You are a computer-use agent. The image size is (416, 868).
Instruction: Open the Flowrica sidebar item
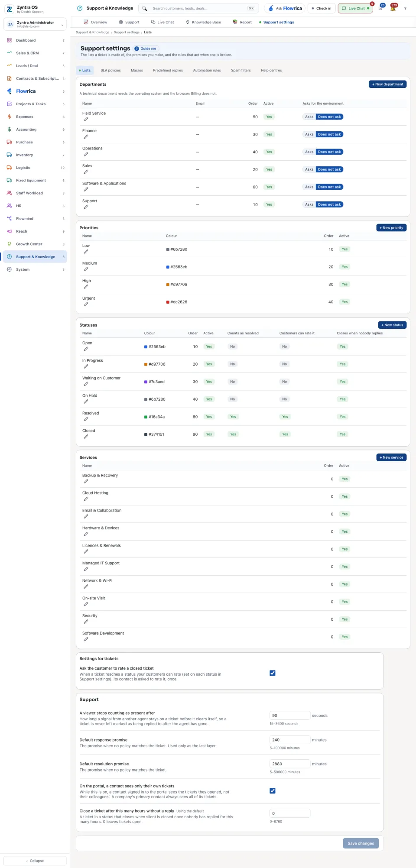point(35,91)
